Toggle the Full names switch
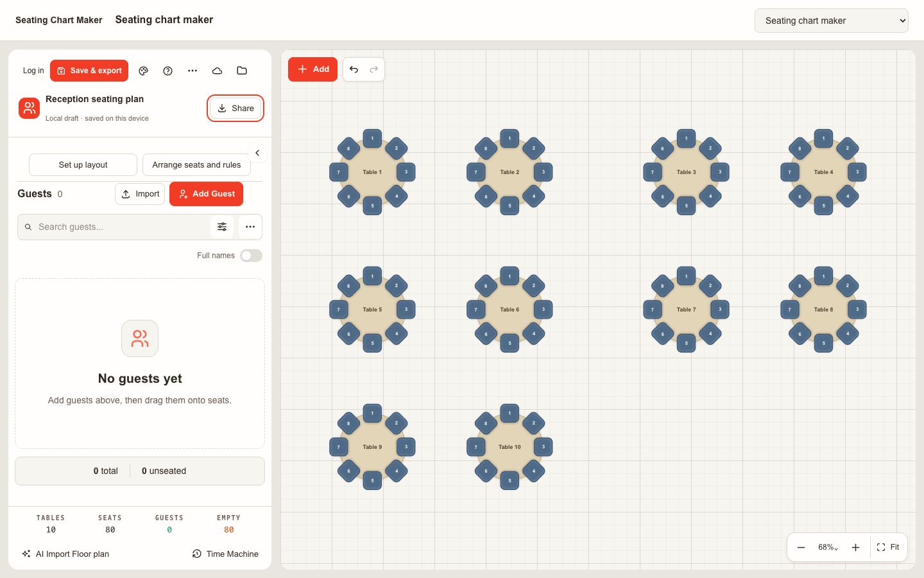924x578 pixels. point(251,256)
